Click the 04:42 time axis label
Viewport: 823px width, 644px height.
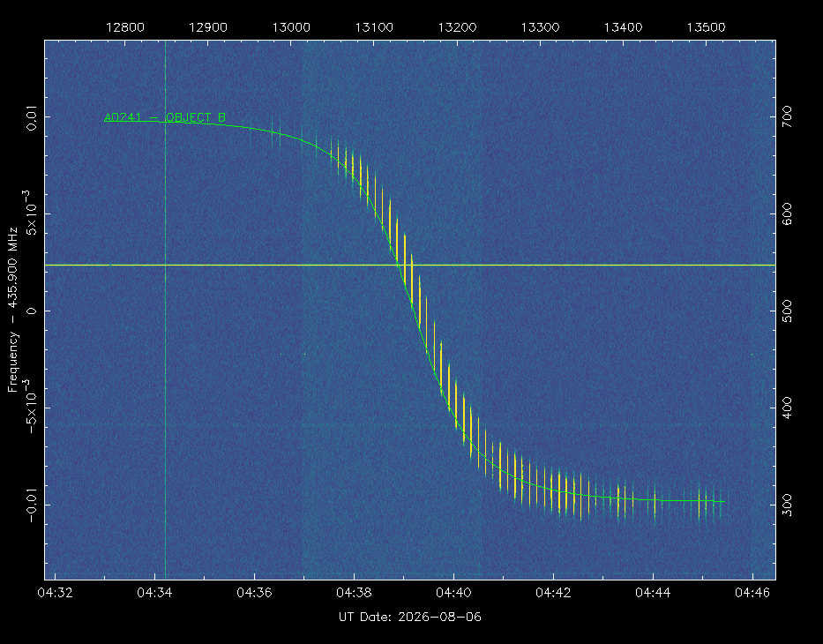tap(553, 593)
